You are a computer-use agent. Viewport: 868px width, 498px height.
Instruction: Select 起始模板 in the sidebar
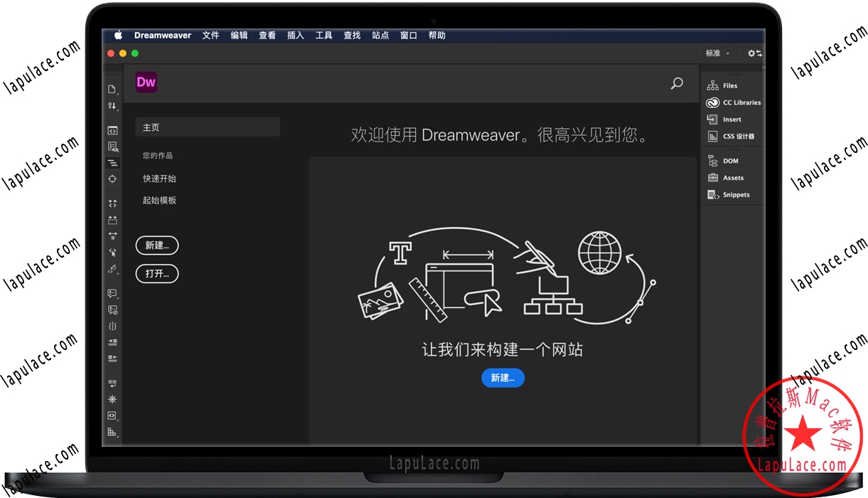(159, 201)
